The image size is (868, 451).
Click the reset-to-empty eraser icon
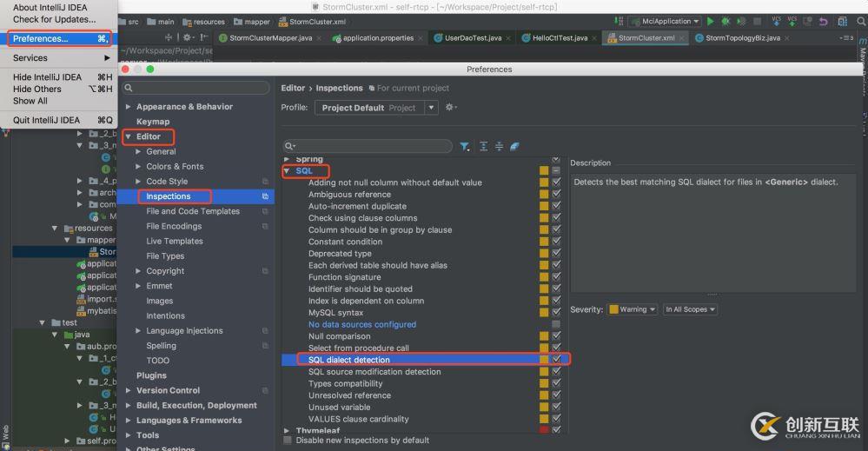pos(514,147)
